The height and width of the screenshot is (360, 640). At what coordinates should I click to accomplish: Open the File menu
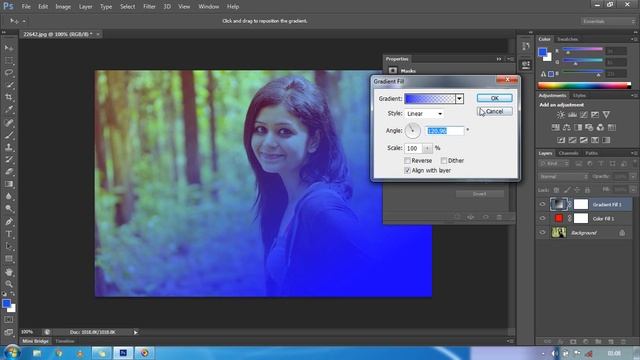26,7
